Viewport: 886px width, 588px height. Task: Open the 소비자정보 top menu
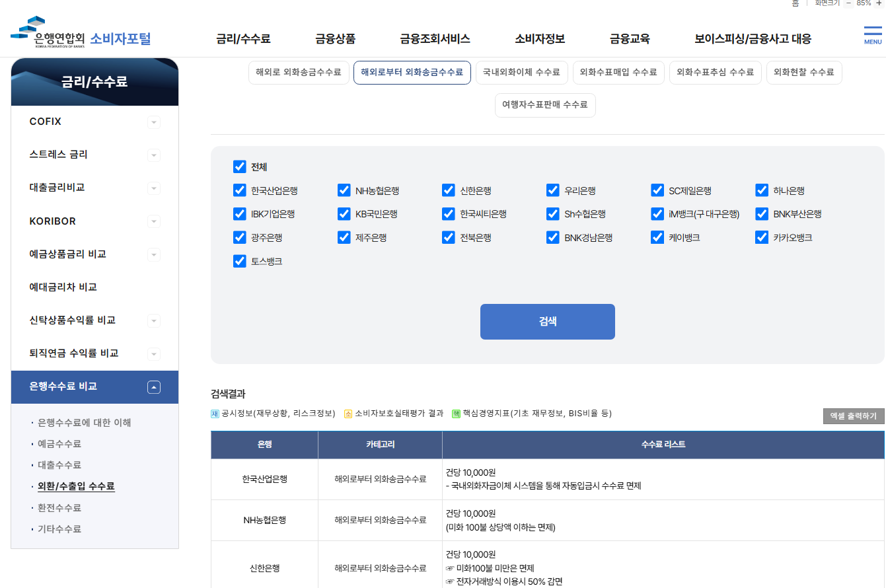click(x=540, y=39)
